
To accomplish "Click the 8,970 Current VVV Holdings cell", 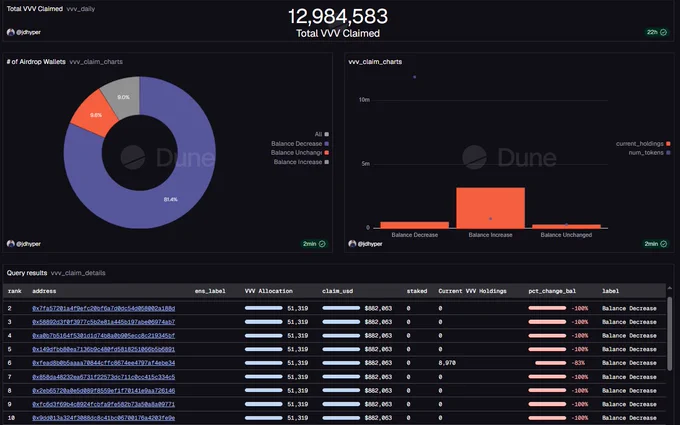I will pos(447,363).
